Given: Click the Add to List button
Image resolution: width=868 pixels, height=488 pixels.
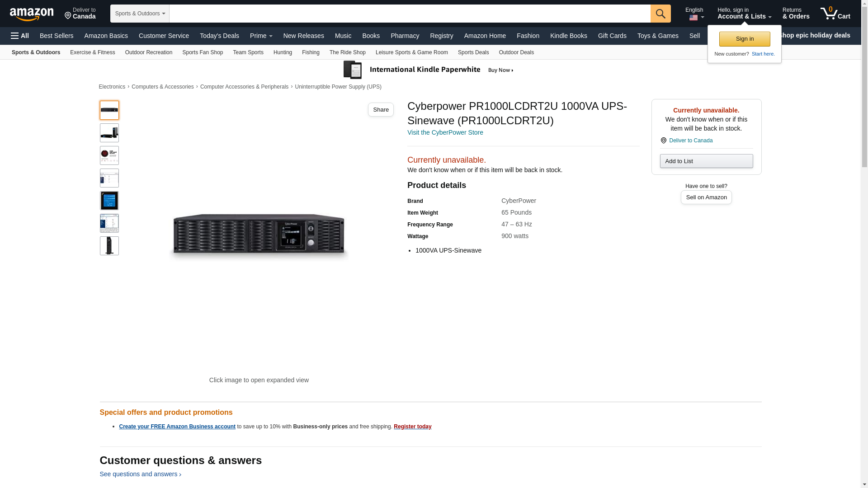Looking at the screenshot, I should click(x=706, y=161).
